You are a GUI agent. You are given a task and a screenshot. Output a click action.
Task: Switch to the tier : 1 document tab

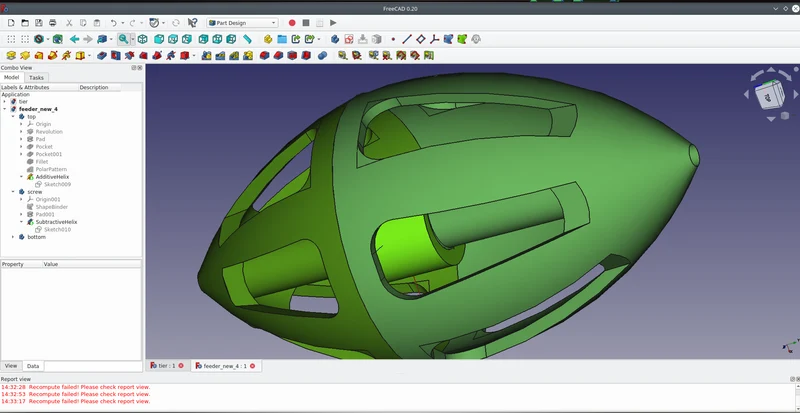click(167, 366)
